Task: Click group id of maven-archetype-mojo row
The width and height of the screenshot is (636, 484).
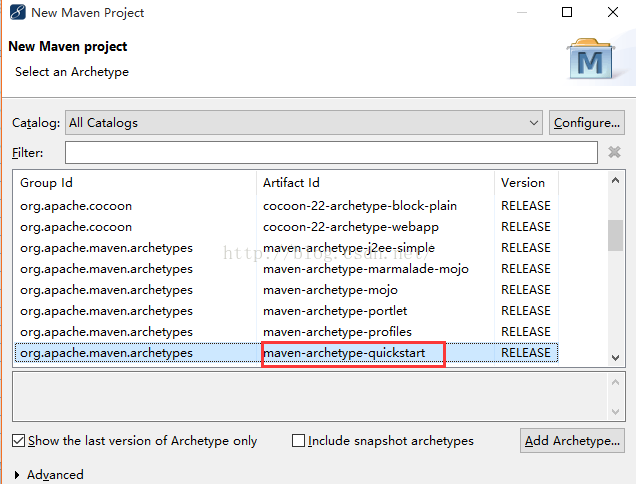Action: click(106, 290)
